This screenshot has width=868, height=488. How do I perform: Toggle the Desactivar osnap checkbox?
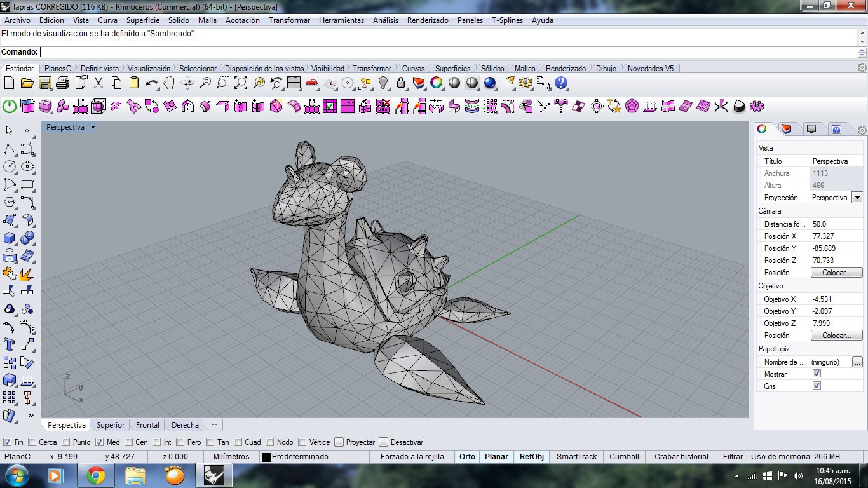pos(383,442)
